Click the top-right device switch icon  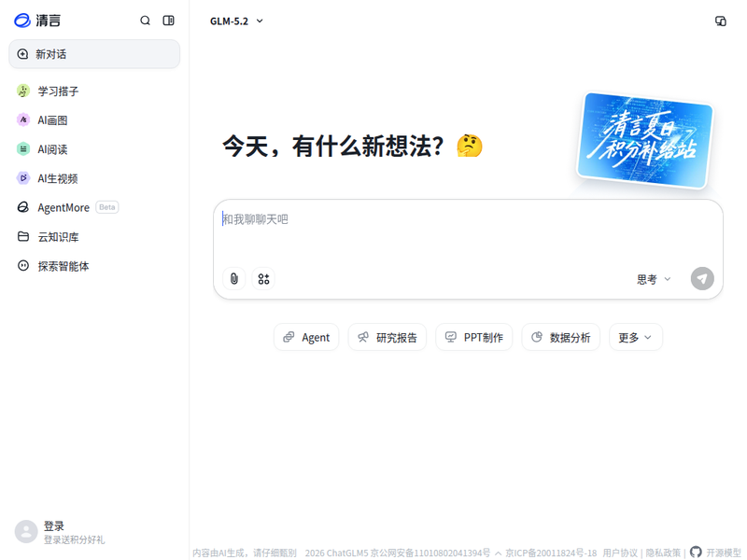pos(720,21)
